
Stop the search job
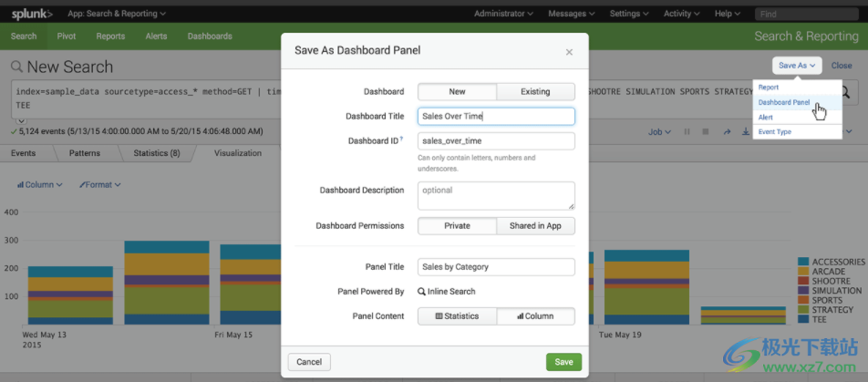click(706, 132)
